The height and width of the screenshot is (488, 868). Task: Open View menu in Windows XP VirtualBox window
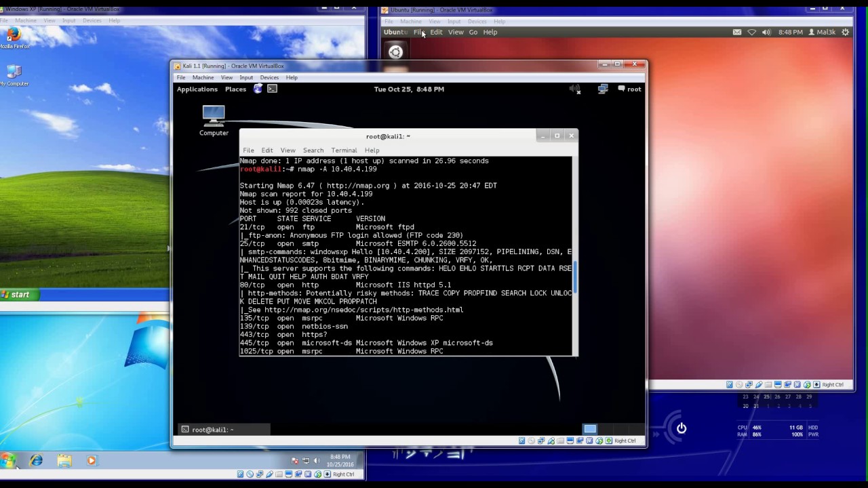click(50, 20)
